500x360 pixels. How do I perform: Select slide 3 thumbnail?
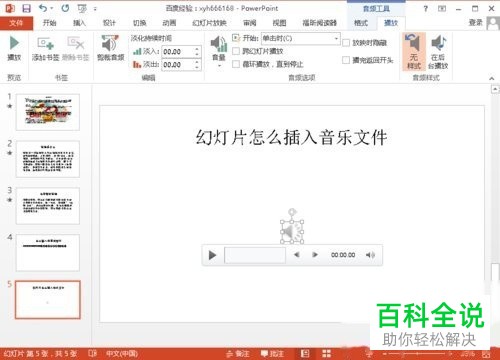(48, 206)
